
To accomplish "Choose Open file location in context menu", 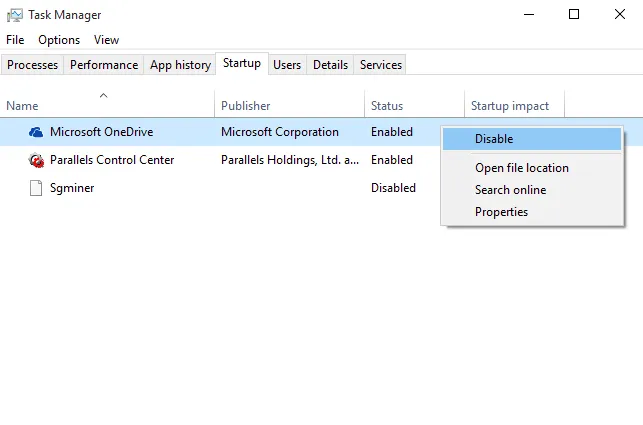I will pyautogui.click(x=532, y=168).
